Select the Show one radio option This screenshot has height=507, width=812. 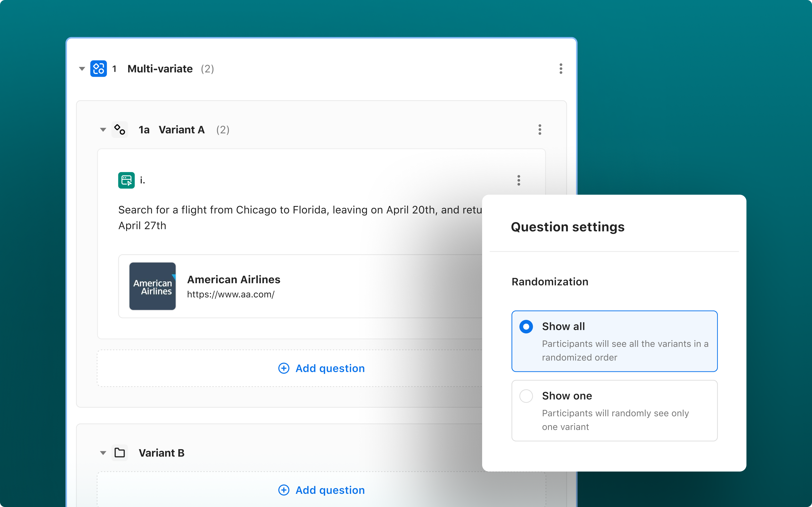526,396
